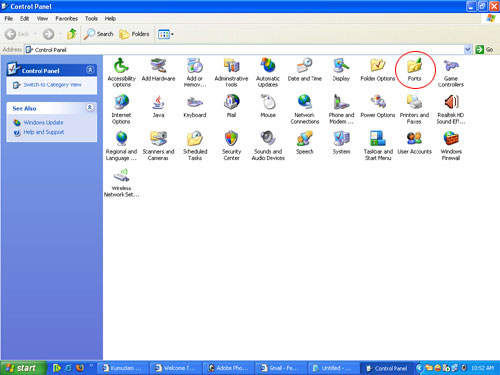Open the Java control panel icon
500x375 pixels.
click(x=158, y=106)
